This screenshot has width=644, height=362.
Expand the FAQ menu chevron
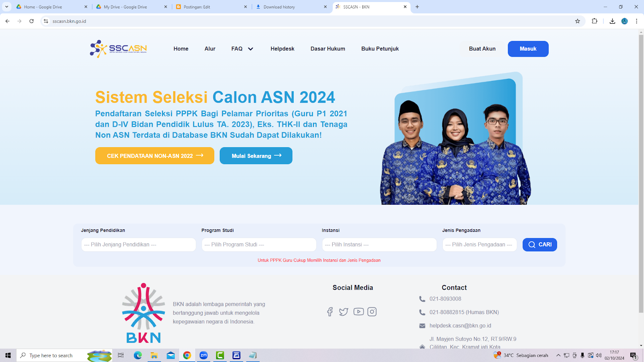[x=250, y=49]
